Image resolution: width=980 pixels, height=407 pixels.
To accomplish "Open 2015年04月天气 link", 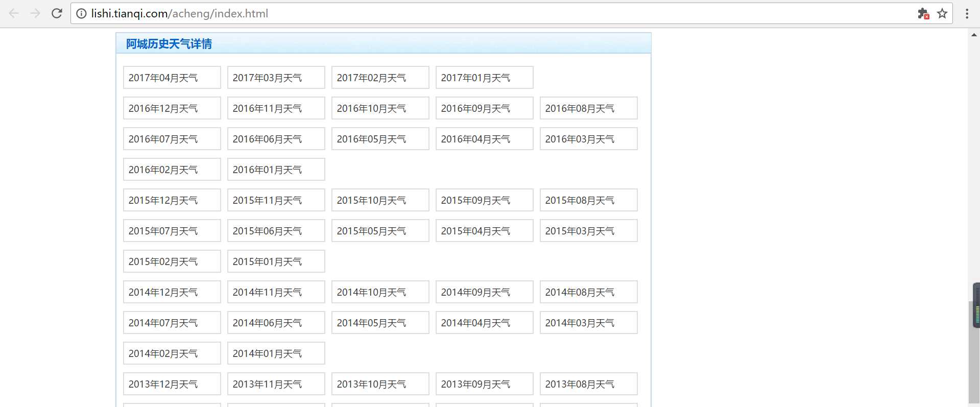I will pyautogui.click(x=485, y=231).
